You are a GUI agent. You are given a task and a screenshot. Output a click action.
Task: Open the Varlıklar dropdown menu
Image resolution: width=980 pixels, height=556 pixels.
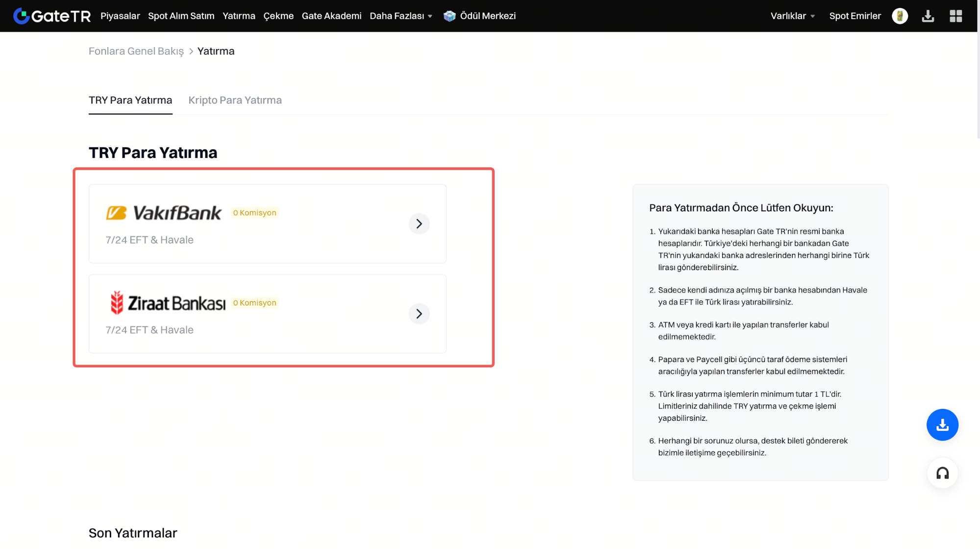pyautogui.click(x=792, y=16)
